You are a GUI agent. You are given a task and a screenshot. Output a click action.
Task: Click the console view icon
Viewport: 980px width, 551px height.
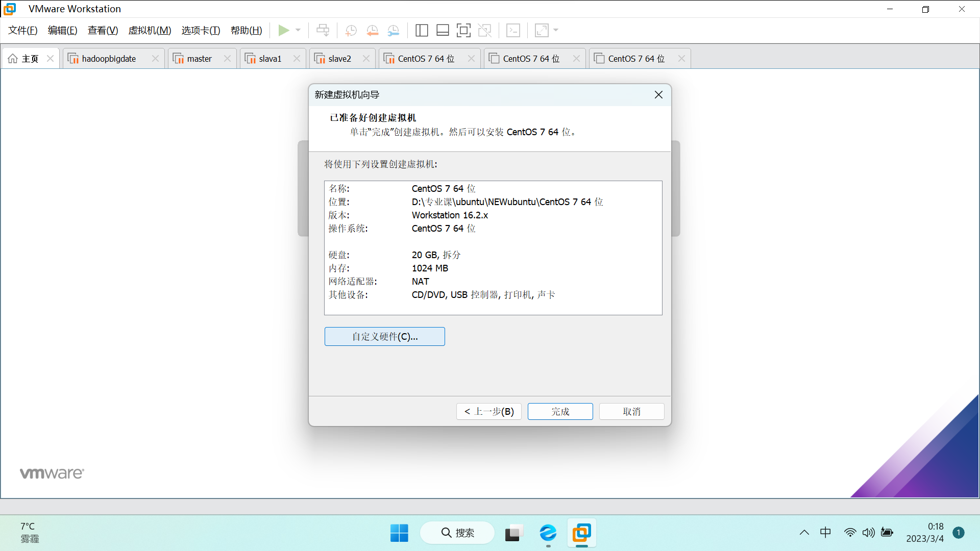[513, 31]
